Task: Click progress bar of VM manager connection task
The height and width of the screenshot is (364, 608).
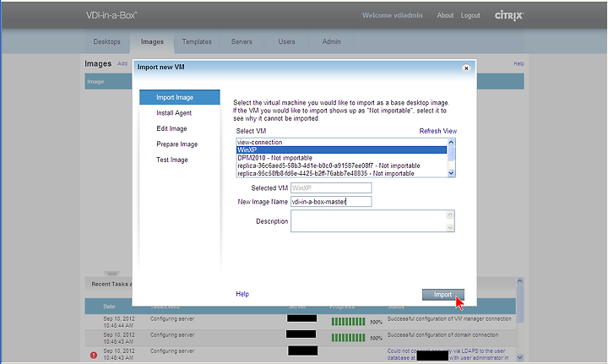Action: 348,322
